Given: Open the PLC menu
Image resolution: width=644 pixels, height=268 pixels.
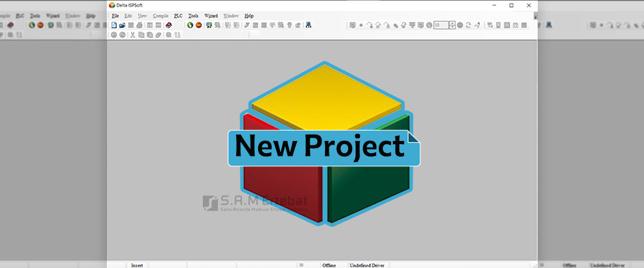Looking at the screenshot, I should (x=178, y=16).
